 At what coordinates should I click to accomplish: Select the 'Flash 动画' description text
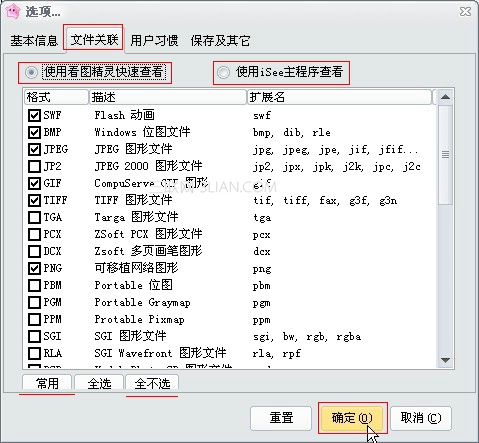124,115
